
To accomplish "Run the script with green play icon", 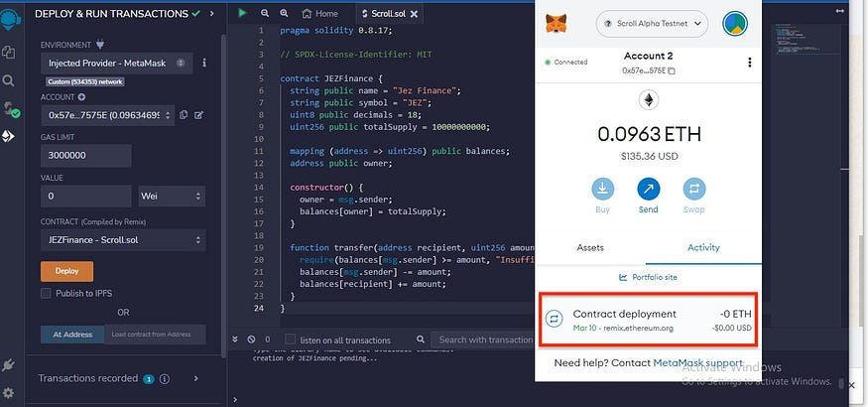I will [x=242, y=13].
